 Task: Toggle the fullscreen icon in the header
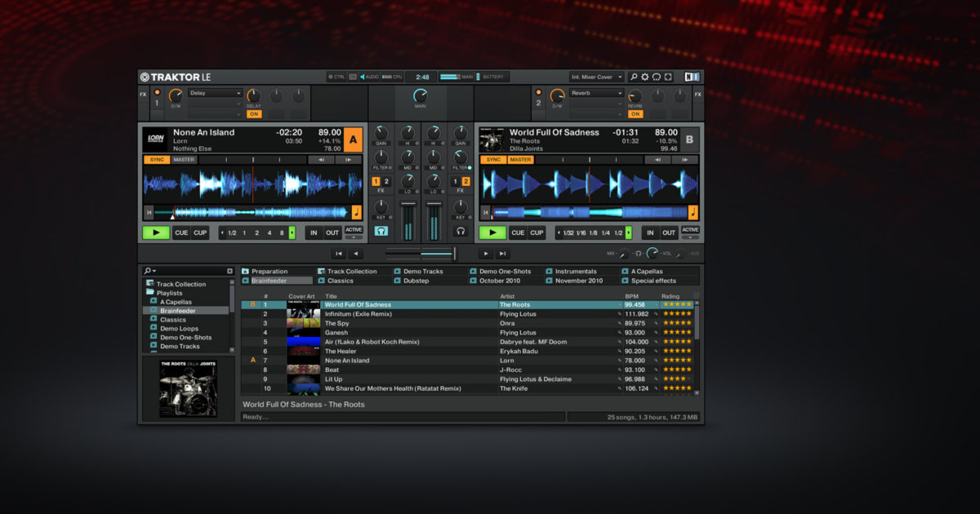pyautogui.click(x=668, y=77)
